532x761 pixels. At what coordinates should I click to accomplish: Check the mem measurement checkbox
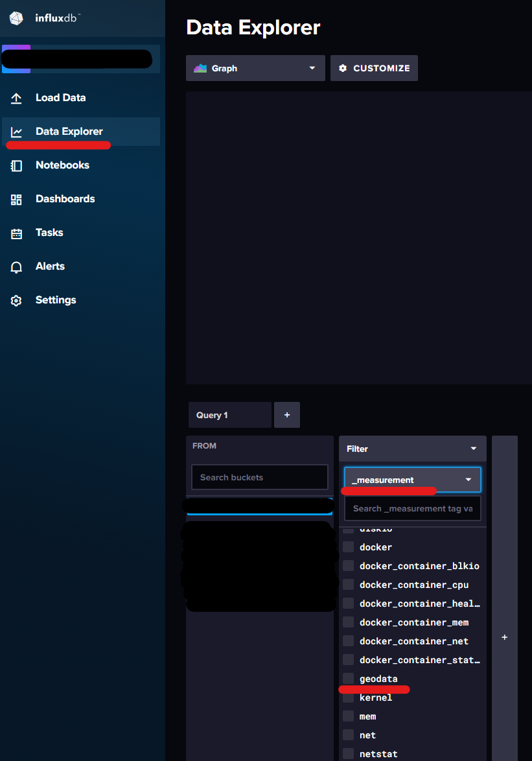[348, 716]
